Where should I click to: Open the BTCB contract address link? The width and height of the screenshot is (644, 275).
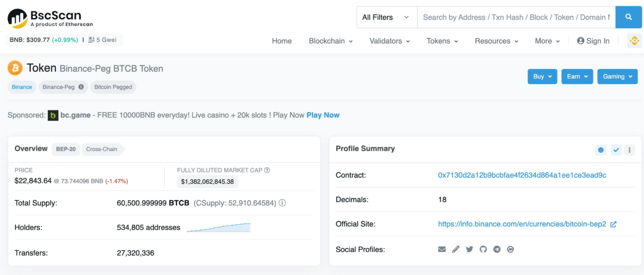(522, 175)
